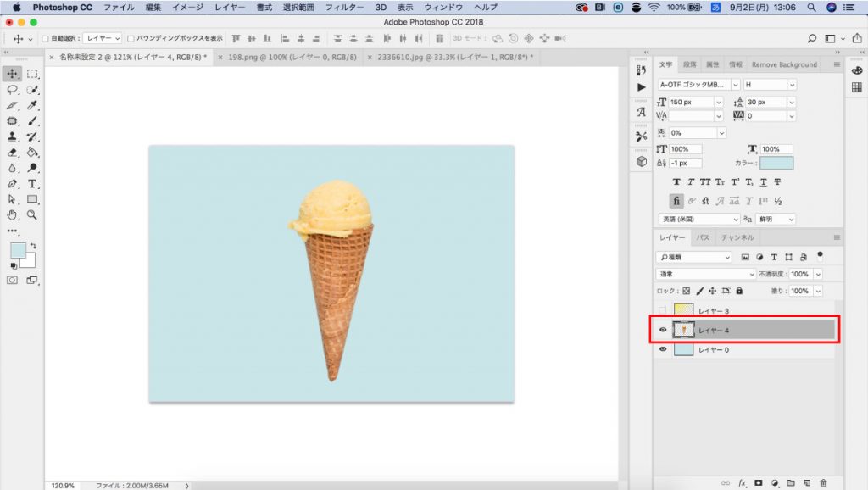868x490 pixels.
Task: Select the Lasso tool
Action: click(x=13, y=90)
